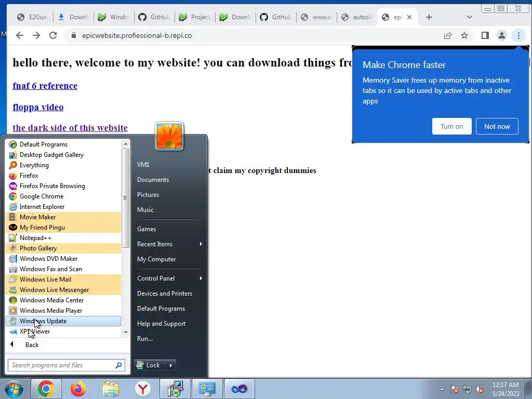The height and width of the screenshot is (399, 532).
Task: Open Firefox from the taskbar
Action: tap(78, 389)
